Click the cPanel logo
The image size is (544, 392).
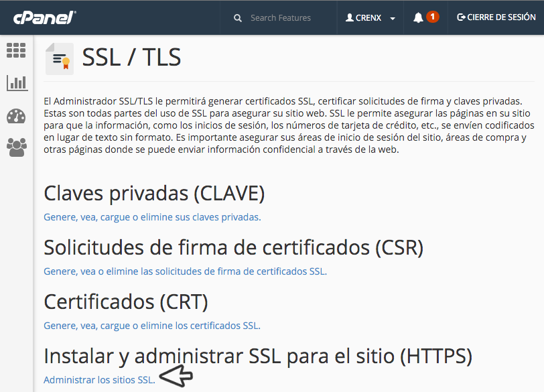44,17
